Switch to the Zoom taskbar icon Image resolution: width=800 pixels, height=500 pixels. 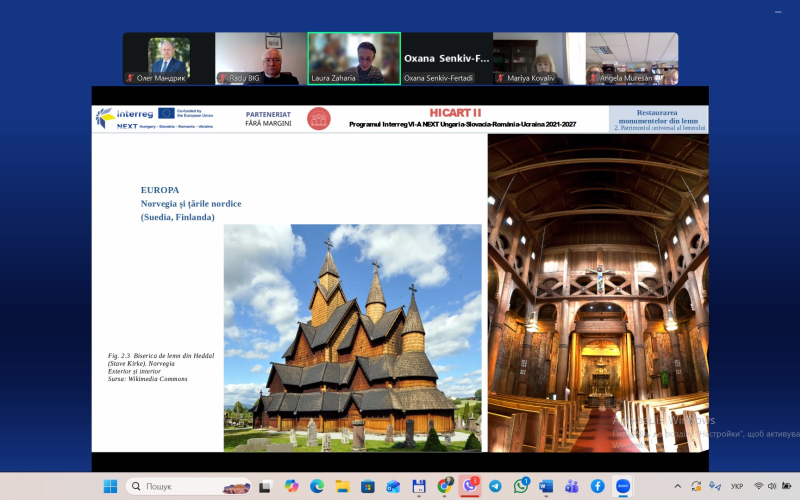623,486
